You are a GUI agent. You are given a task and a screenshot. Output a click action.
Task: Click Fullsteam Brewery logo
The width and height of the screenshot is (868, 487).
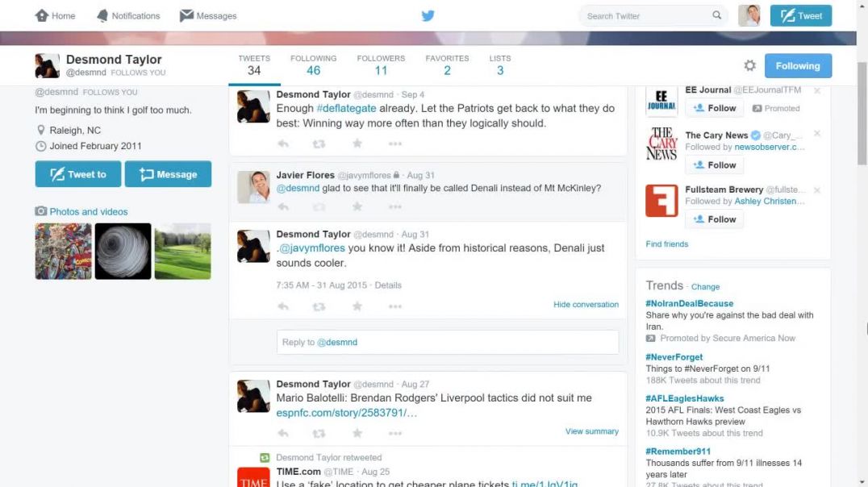pyautogui.click(x=661, y=200)
